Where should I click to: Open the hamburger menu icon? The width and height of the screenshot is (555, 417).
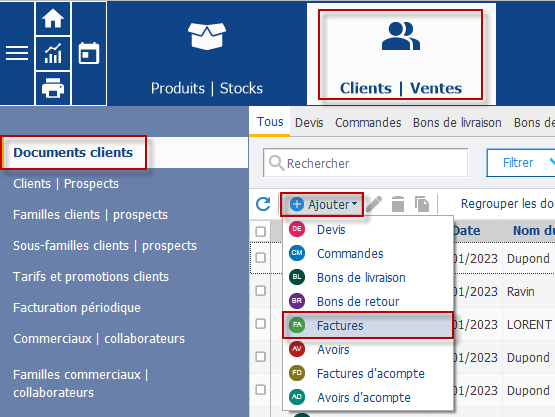click(x=17, y=53)
